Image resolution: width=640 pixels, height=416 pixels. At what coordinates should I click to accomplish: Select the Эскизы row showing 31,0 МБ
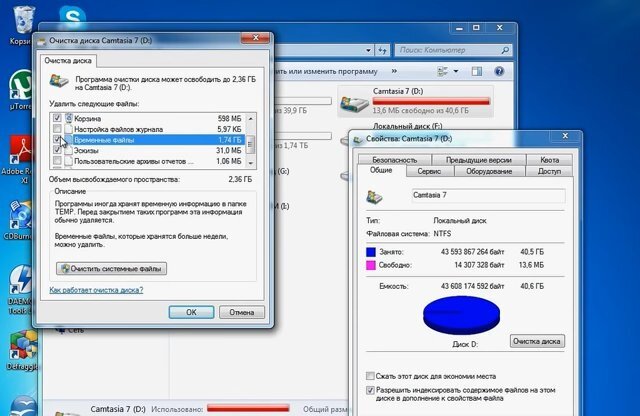[x=148, y=150]
